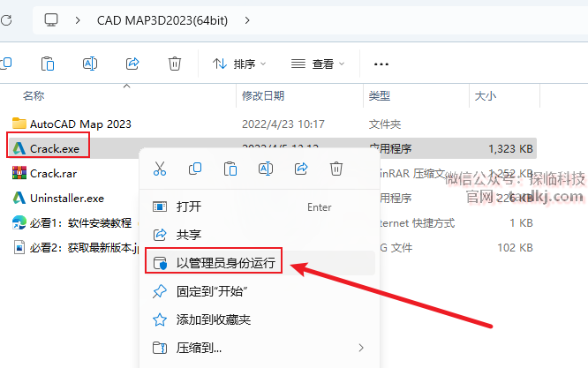Image resolution: width=588 pixels, height=368 pixels.
Task: Sort by the 类型 column header
Action: click(379, 96)
